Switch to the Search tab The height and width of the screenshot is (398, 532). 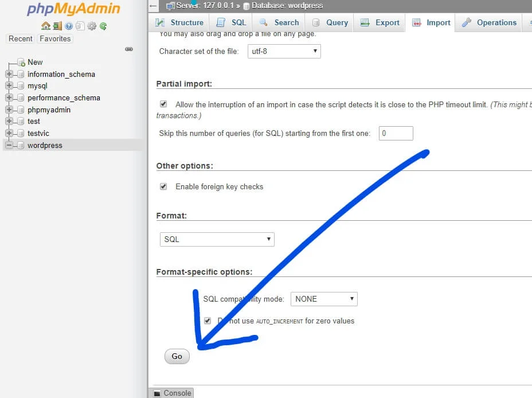279,22
